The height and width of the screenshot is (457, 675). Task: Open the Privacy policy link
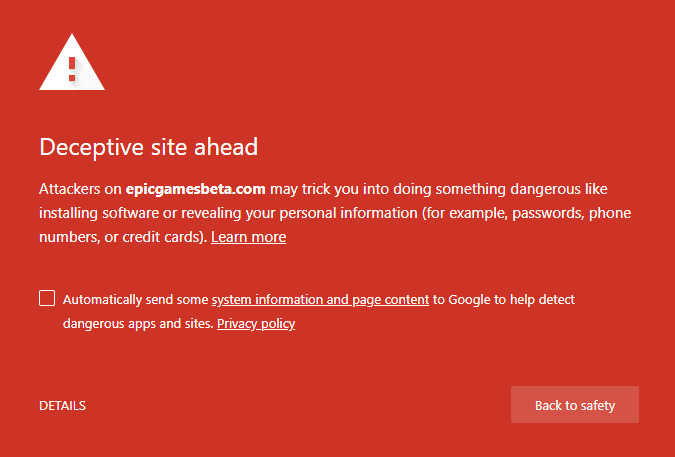[x=256, y=324]
